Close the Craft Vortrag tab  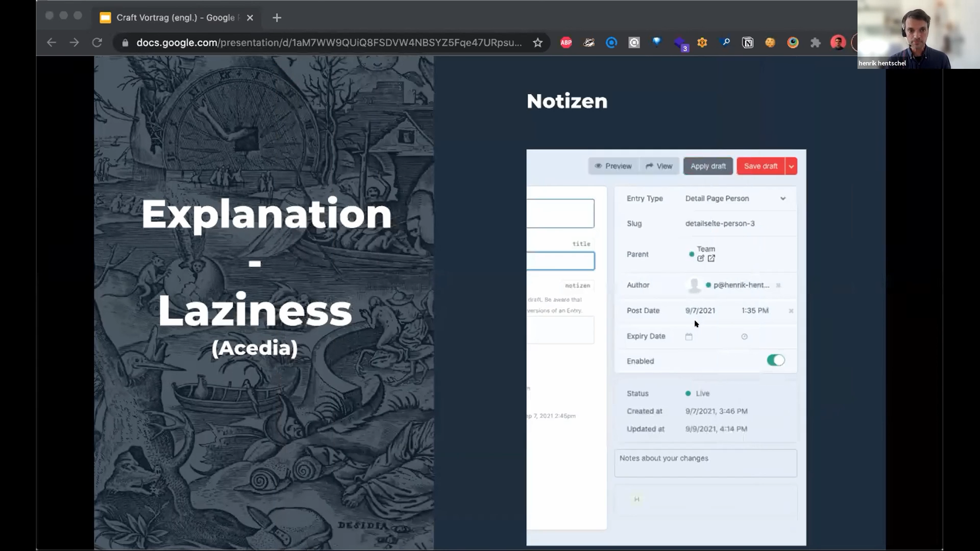(x=250, y=18)
